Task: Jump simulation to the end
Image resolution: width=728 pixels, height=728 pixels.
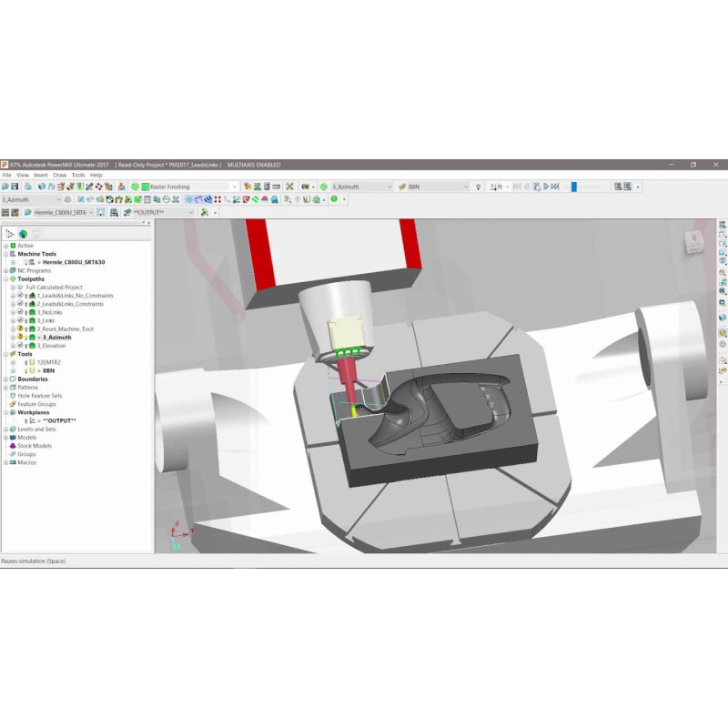Action: pyautogui.click(x=554, y=187)
